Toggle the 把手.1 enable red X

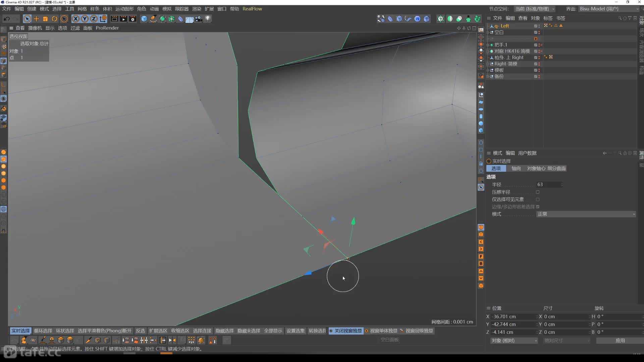[x=541, y=45]
